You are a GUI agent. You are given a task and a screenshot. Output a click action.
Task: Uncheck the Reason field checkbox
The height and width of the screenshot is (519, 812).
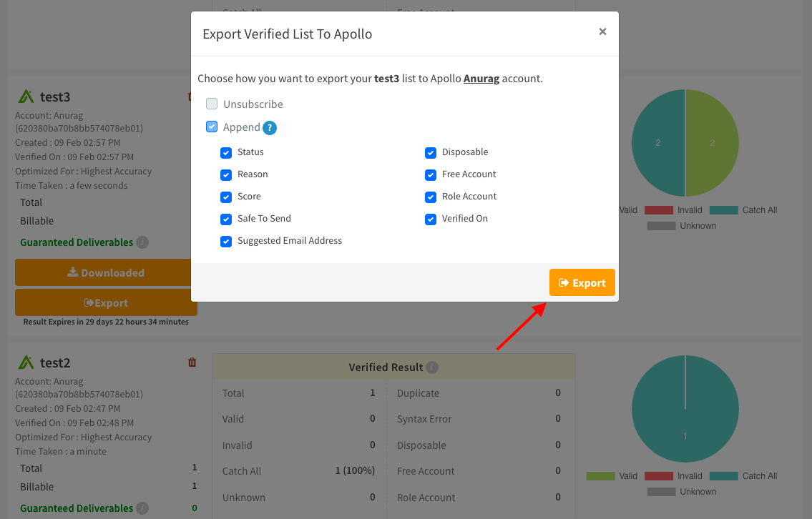226,175
